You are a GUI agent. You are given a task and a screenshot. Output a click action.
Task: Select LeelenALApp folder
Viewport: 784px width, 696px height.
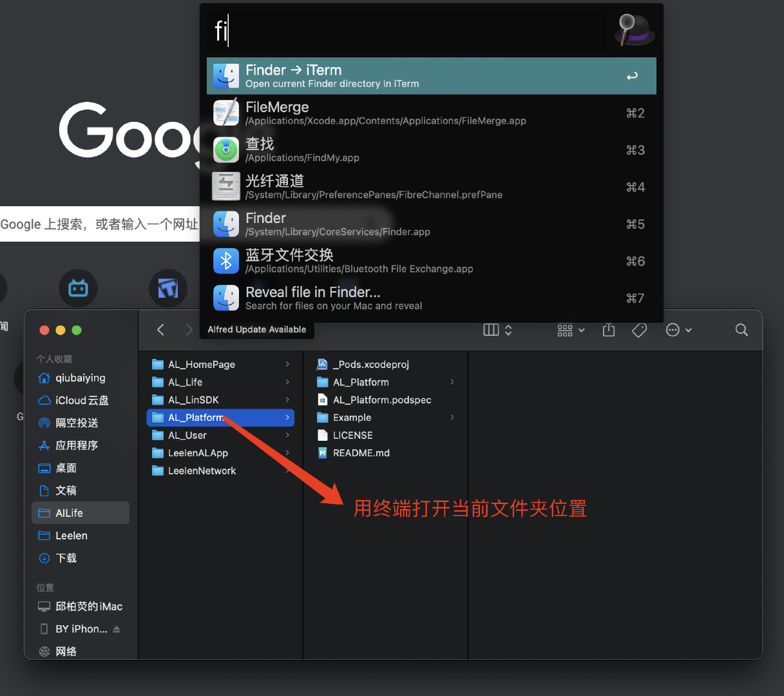coord(220,453)
